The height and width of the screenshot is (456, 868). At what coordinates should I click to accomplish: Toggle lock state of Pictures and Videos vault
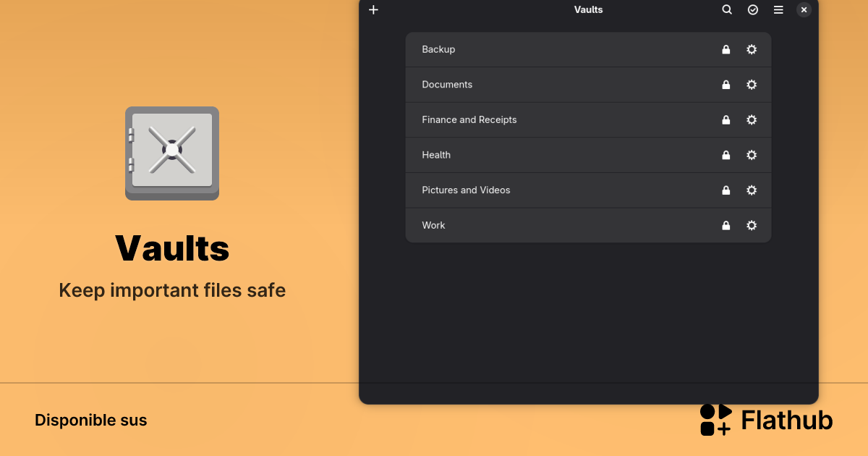726,190
